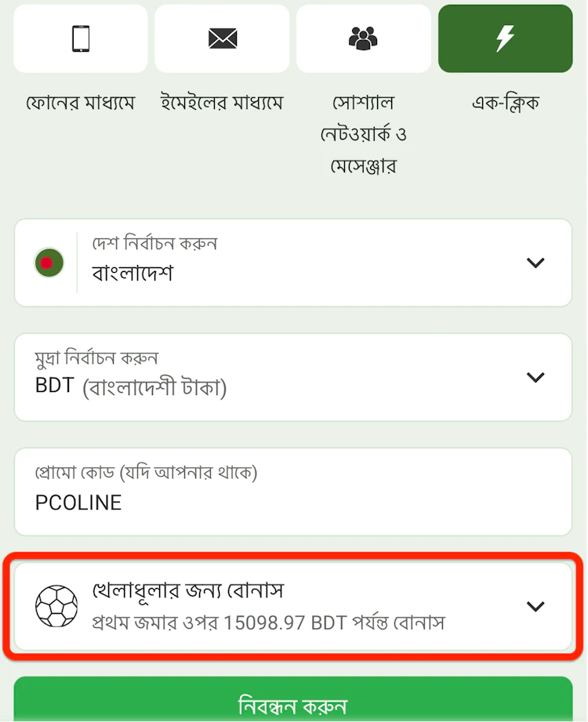Expand the currency selection chevron
The height and width of the screenshot is (722, 588).
click(535, 378)
